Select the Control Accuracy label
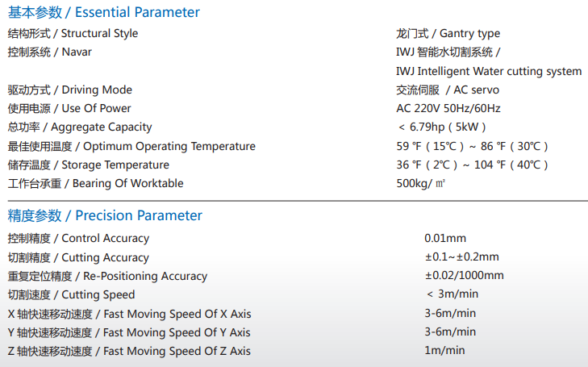 [78, 239]
